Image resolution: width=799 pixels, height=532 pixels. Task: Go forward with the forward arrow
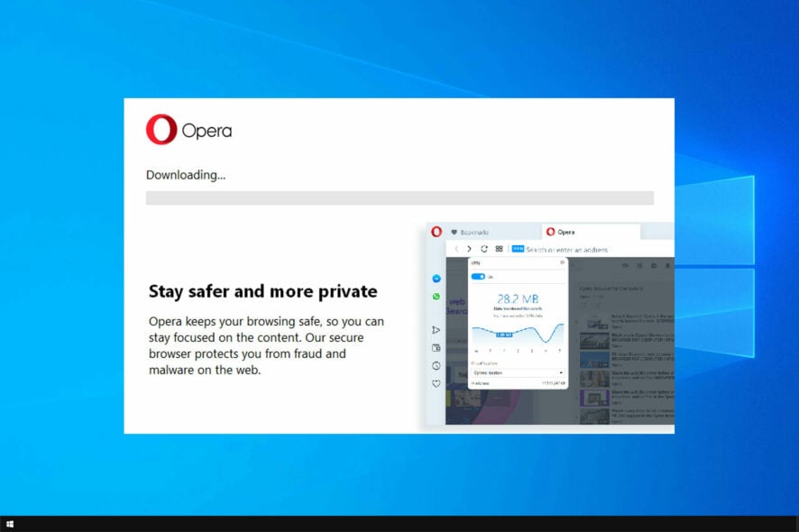(x=469, y=249)
